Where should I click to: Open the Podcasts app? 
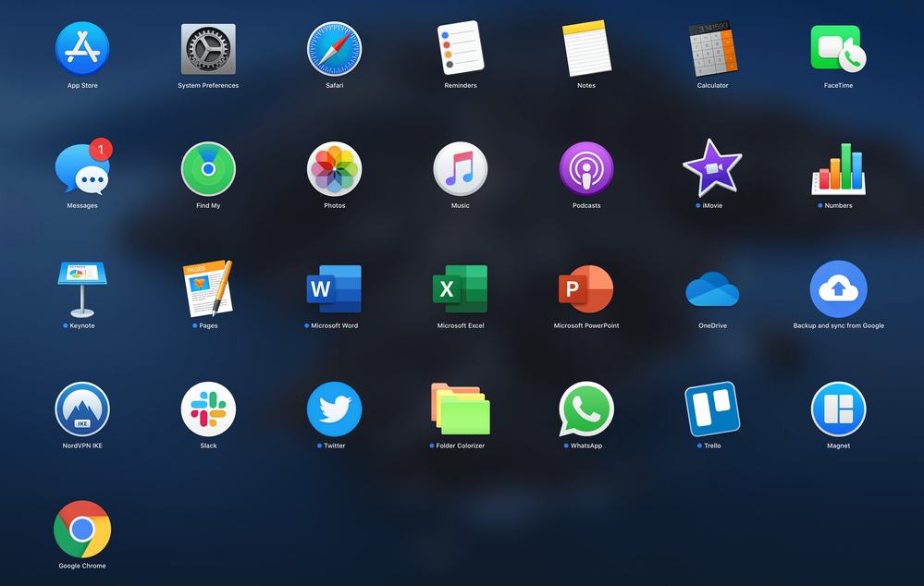(586, 169)
